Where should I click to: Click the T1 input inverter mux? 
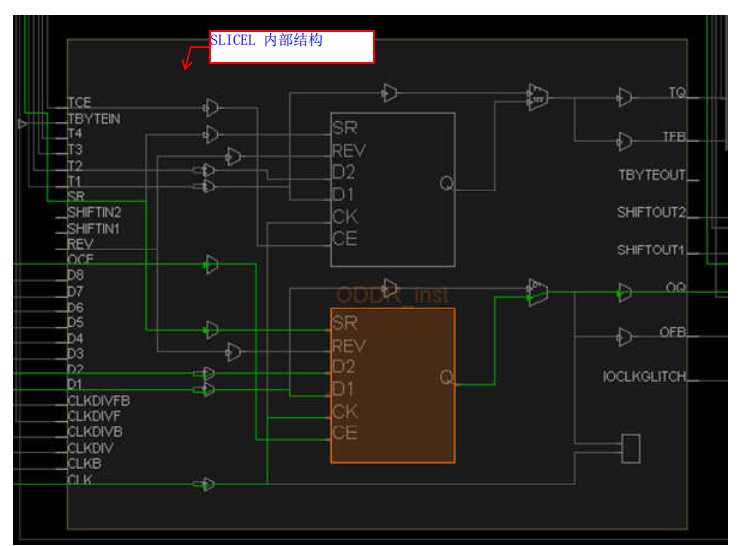[x=205, y=186]
